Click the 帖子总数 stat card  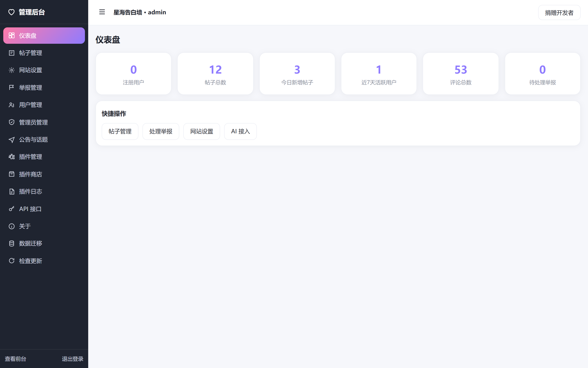click(x=215, y=74)
